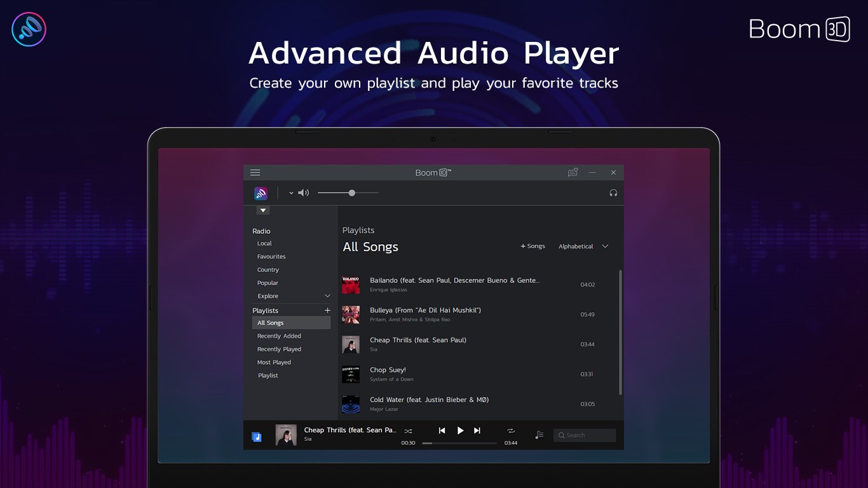Click the 04:02 duration for Bailando
868x488 pixels.
[588, 285]
